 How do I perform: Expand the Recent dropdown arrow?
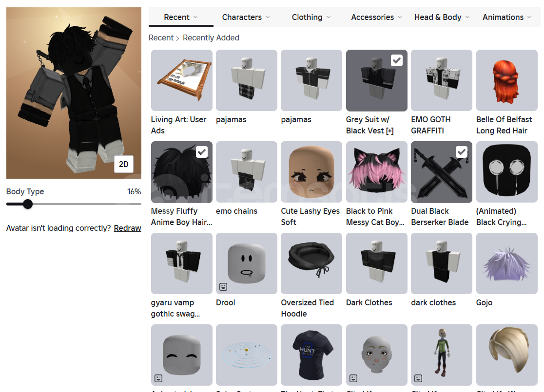(195, 17)
